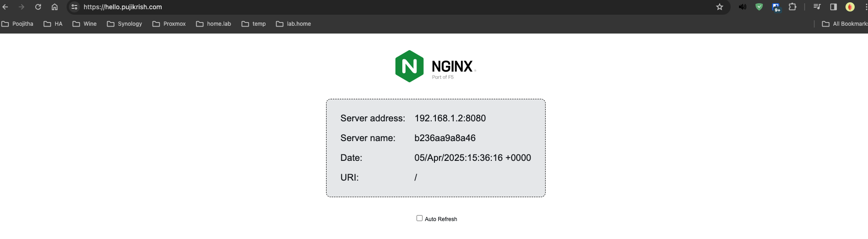Go forward in browser history
Image resolution: width=868 pixels, height=239 pixels.
point(22,7)
